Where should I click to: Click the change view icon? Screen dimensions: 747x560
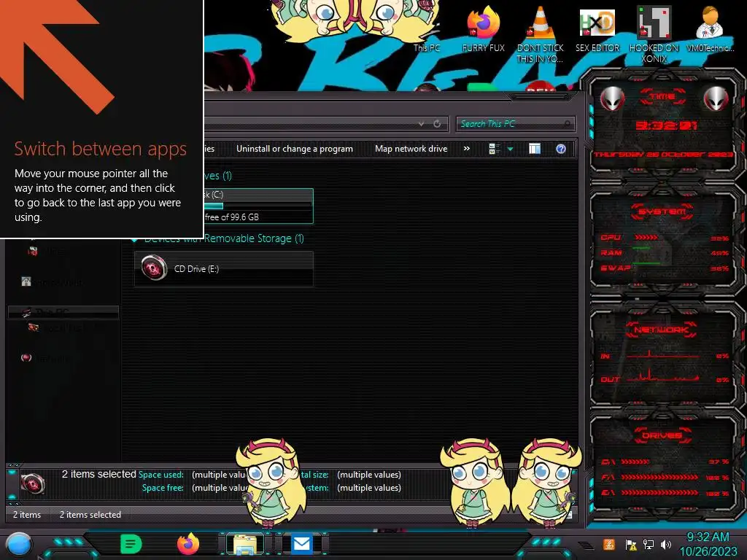494,149
